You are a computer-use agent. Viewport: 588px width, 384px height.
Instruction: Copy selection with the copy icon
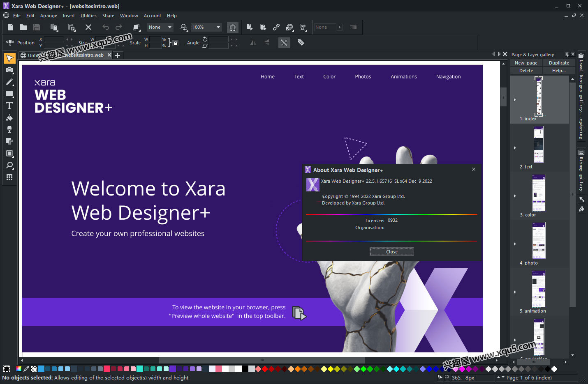(x=54, y=27)
